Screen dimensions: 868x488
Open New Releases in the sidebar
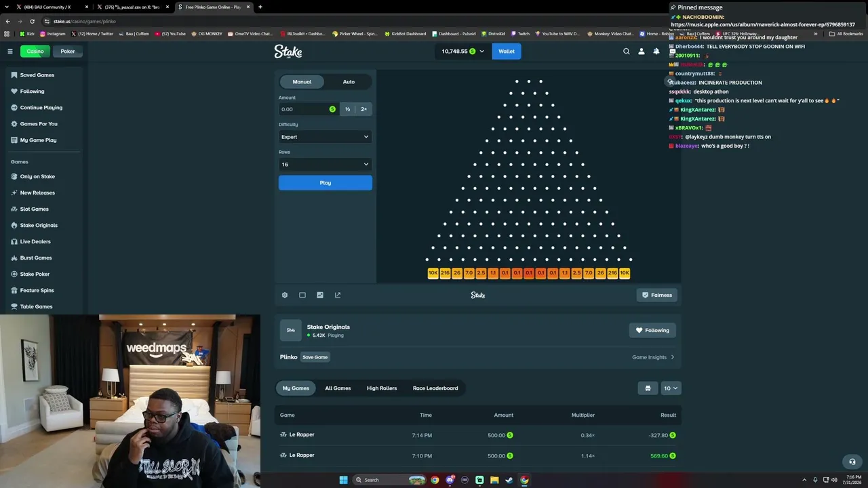point(37,192)
